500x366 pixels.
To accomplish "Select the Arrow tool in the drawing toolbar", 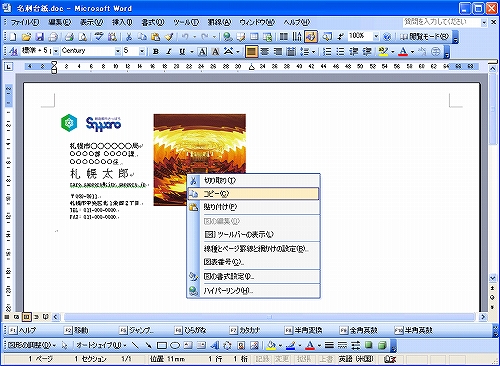I will pos(148,345).
